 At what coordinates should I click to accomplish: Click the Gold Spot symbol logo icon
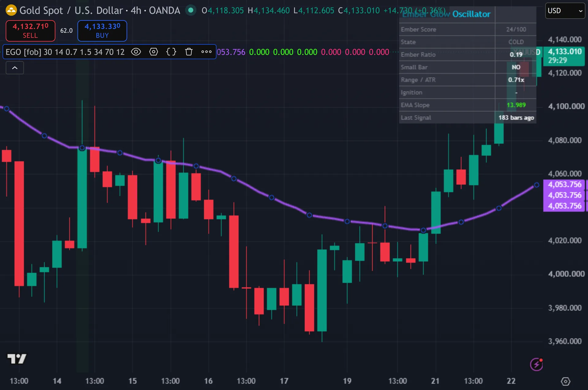pos(11,10)
